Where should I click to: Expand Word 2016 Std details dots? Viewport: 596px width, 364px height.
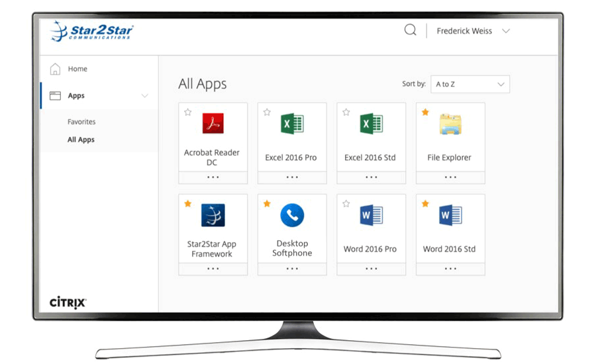click(450, 269)
